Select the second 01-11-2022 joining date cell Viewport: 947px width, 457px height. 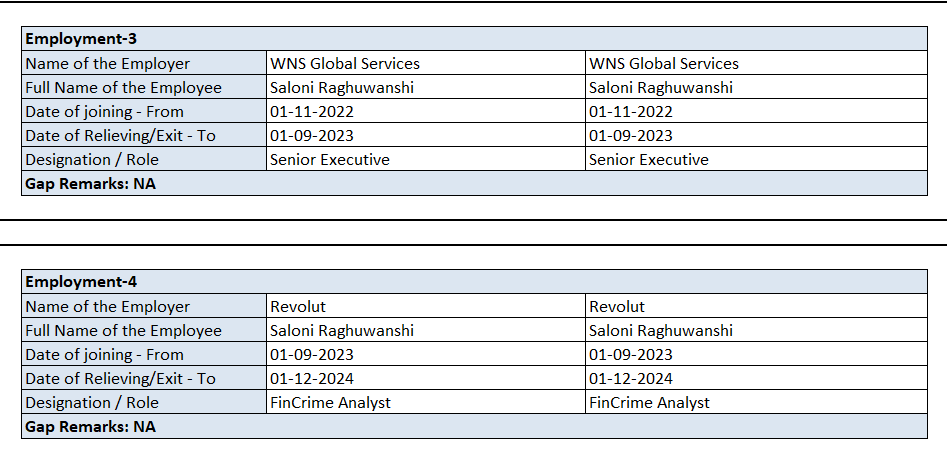pos(631,112)
